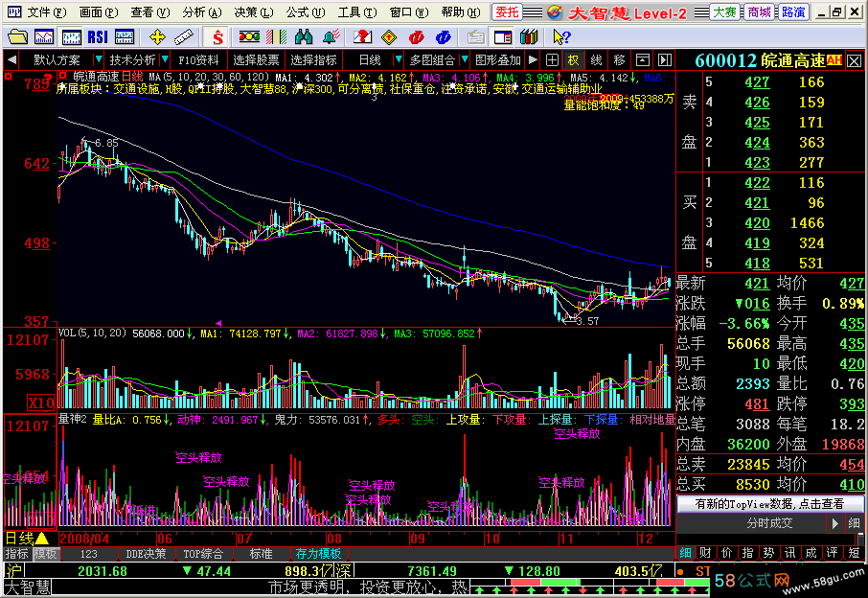Click the blue phi symbol icon

click(x=443, y=37)
